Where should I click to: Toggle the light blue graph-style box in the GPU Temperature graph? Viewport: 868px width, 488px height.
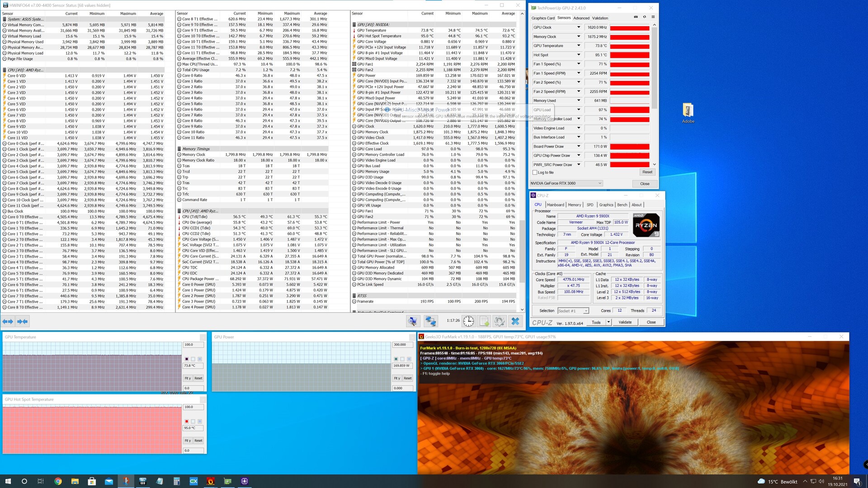tap(200, 359)
